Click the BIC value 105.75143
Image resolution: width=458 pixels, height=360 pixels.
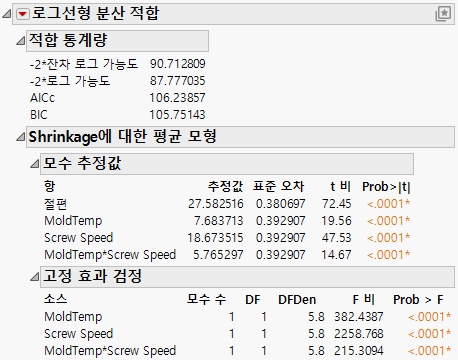tap(177, 115)
